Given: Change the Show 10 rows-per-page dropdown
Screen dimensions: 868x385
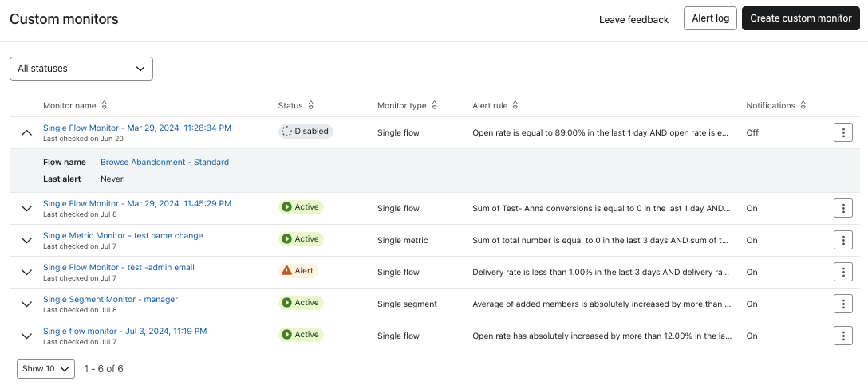Looking at the screenshot, I should coord(45,369).
